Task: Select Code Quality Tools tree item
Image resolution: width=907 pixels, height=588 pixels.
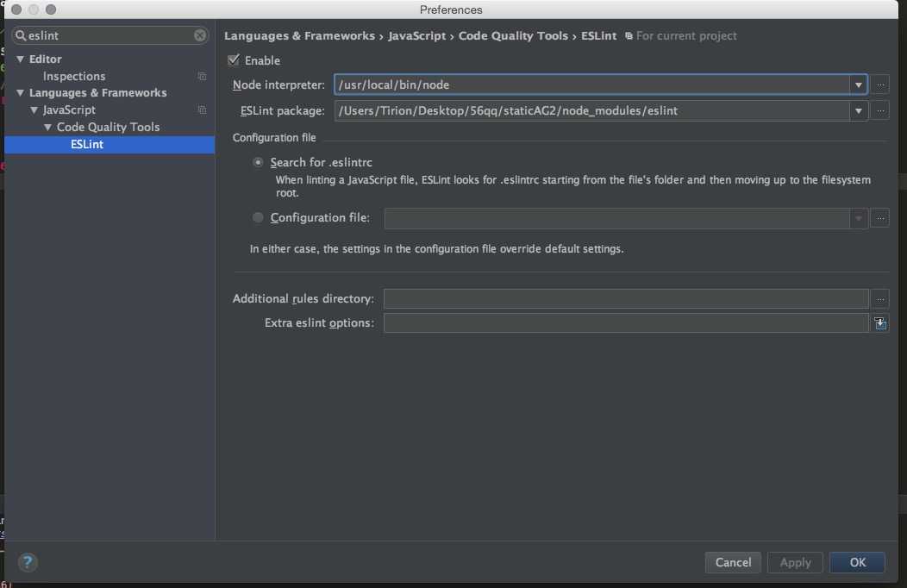Action: click(108, 128)
